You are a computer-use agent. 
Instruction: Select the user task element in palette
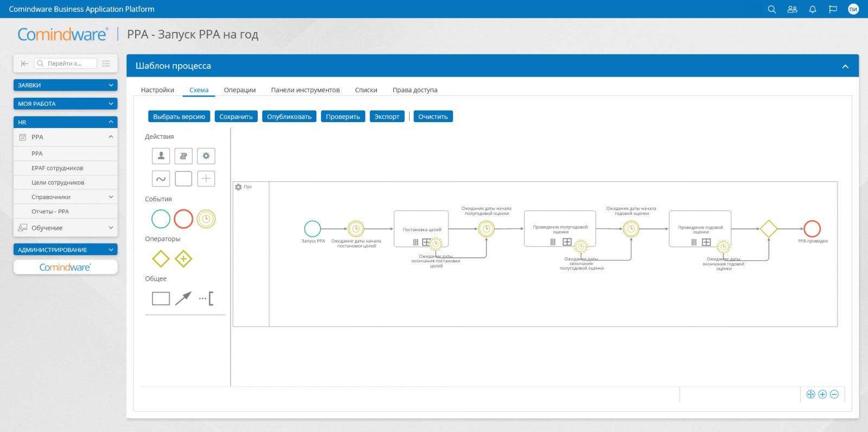(161, 156)
